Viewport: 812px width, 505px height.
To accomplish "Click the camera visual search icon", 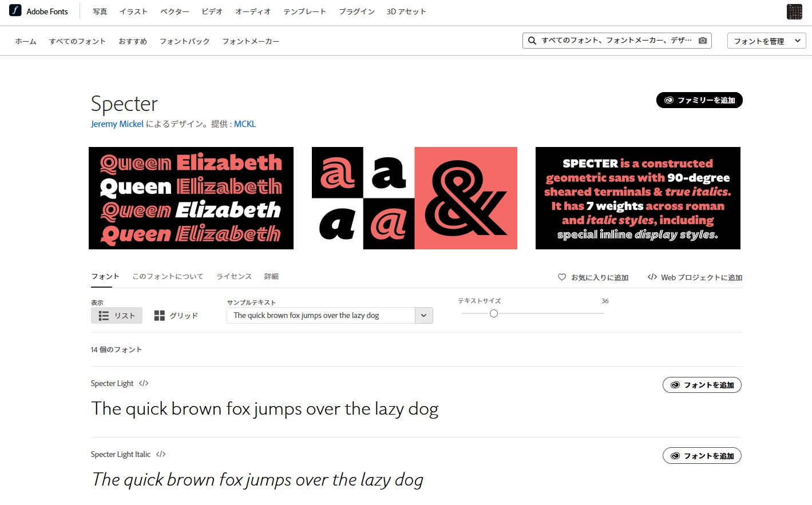I will (x=703, y=41).
